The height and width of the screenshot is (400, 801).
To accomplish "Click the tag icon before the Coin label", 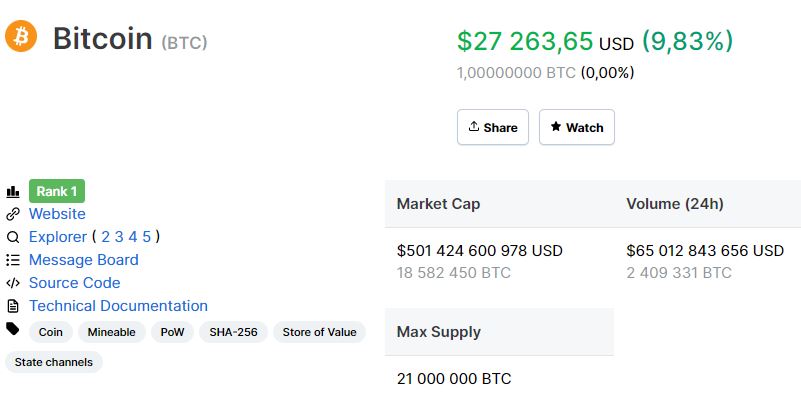I will click(13, 329).
